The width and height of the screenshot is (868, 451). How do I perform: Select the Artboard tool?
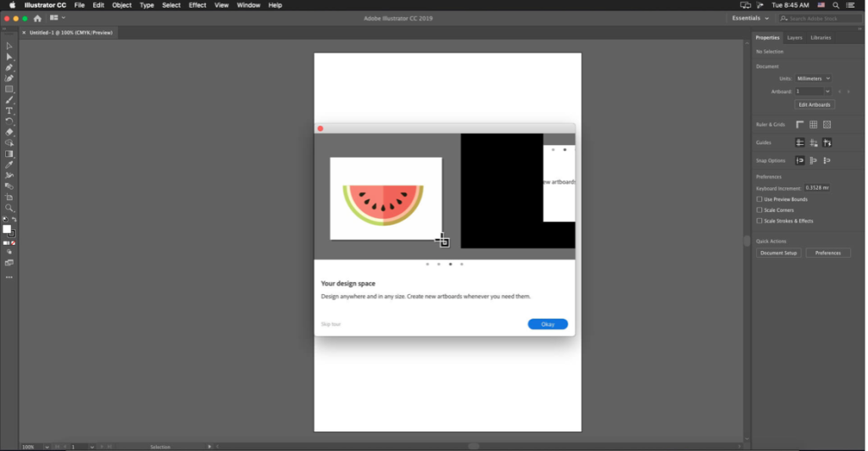[8, 197]
